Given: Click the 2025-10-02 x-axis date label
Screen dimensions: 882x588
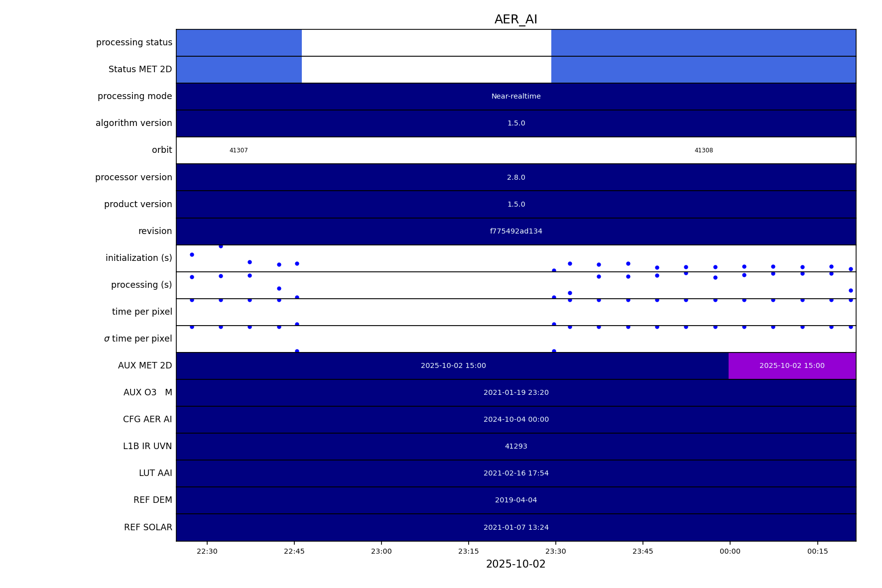Looking at the screenshot, I should [x=515, y=564].
